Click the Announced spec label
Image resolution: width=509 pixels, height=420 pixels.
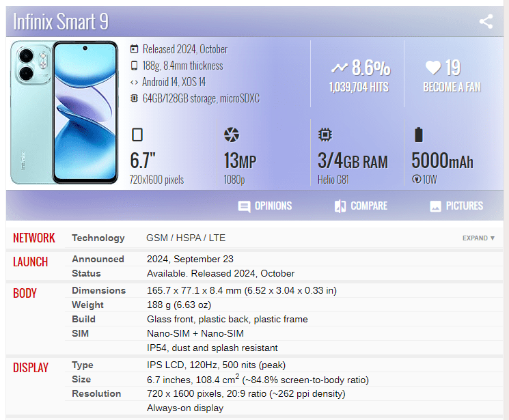pyautogui.click(x=98, y=259)
